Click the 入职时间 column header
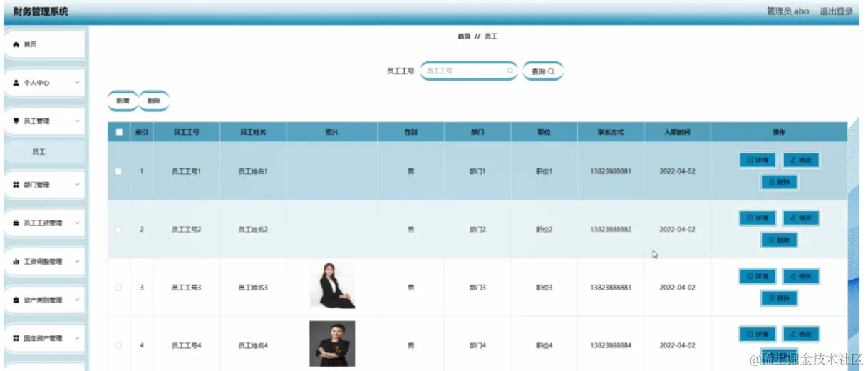 [677, 132]
